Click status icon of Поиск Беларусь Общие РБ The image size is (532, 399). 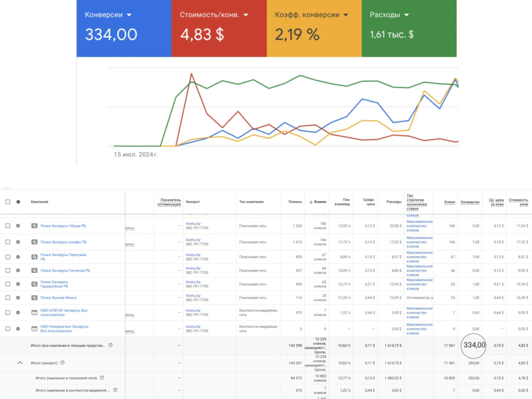(x=18, y=226)
